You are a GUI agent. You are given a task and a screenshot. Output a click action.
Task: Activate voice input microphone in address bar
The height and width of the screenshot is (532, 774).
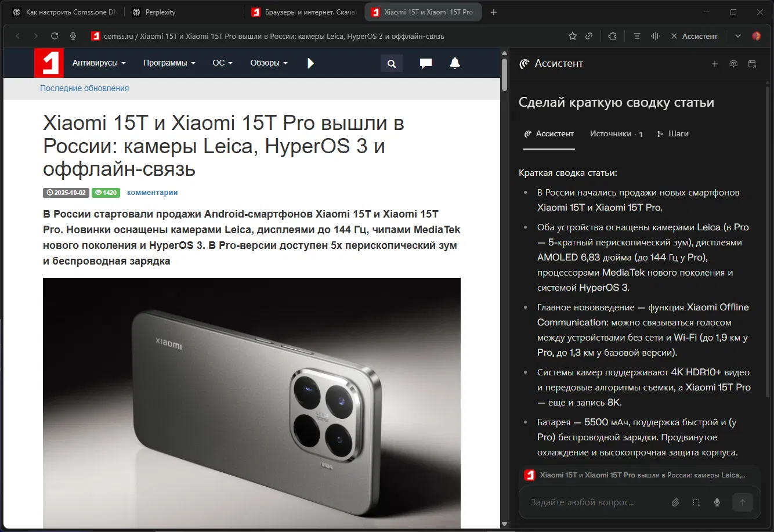click(x=73, y=36)
